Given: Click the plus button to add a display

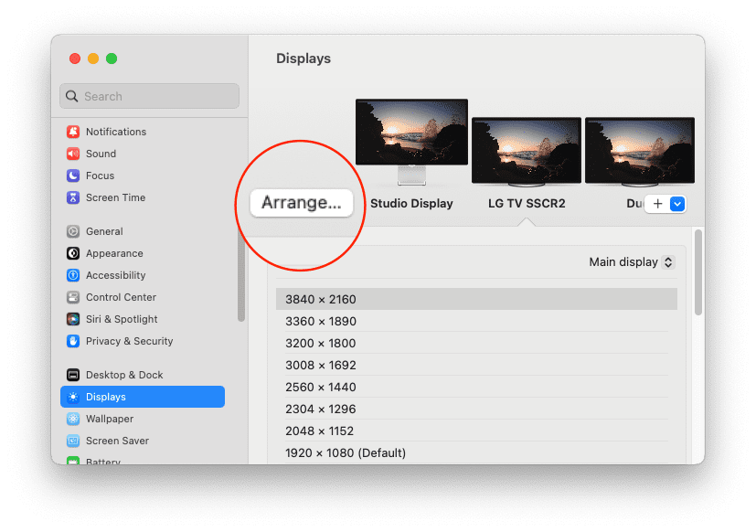Looking at the screenshot, I should click(x=658, y=204).
